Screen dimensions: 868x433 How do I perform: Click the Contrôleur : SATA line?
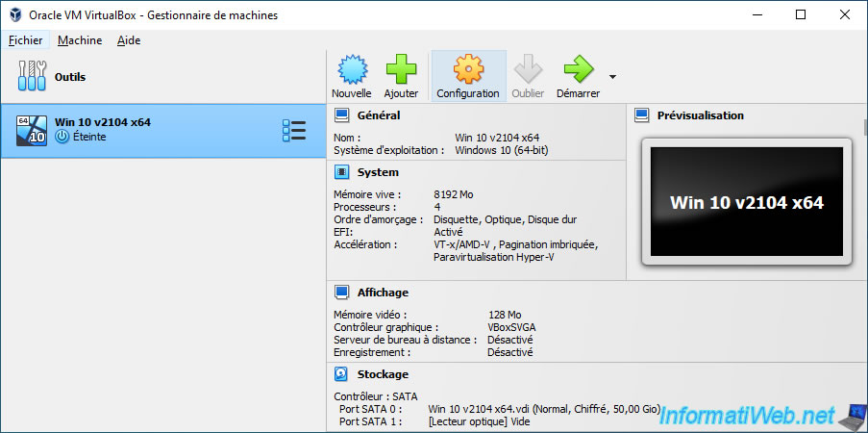coord(375,396)
